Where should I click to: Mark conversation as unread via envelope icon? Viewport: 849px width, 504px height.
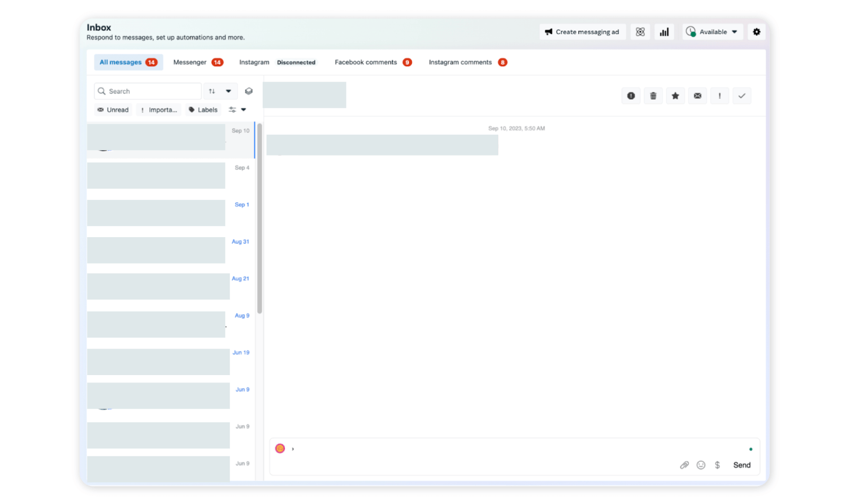697,95
